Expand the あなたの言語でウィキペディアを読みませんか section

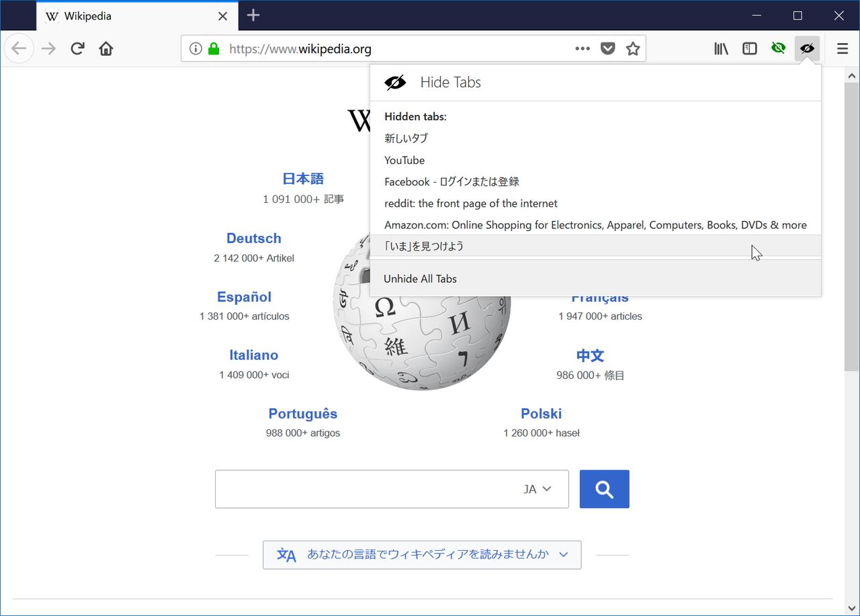(x=422, y=555)
